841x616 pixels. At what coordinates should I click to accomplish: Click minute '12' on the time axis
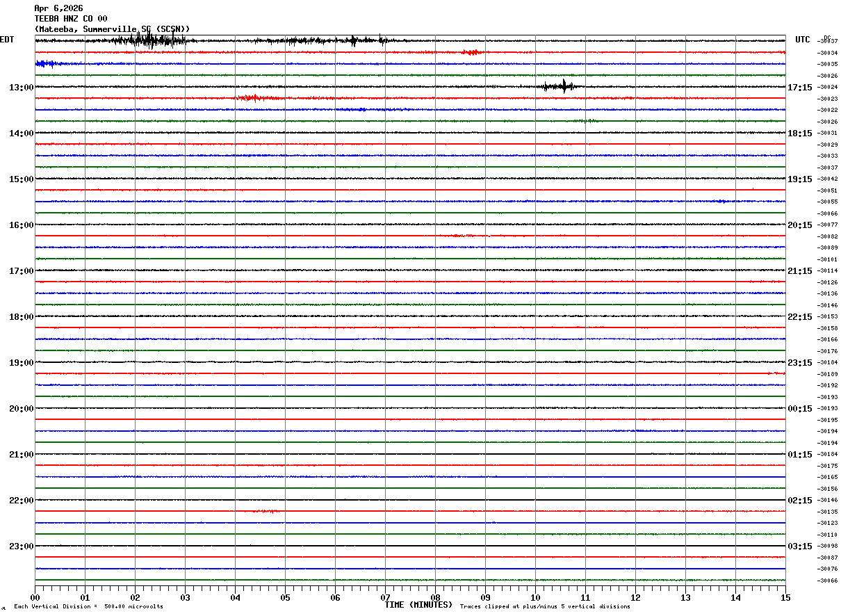click(x=635, y=597)
